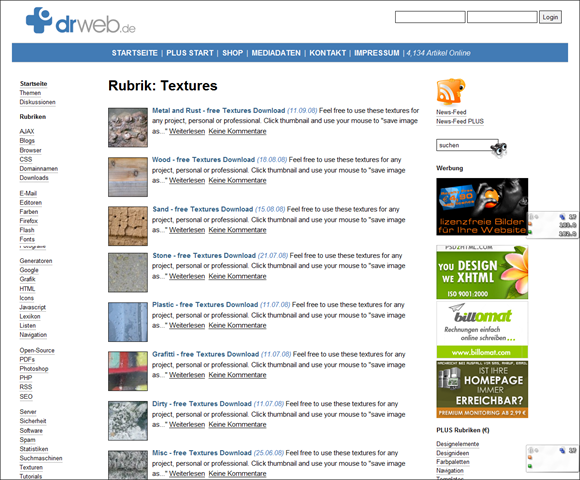The width and height of the screenshot is (580, 480).
Task: Open the Dirty texture thumbnail
Action: [128, 421]
